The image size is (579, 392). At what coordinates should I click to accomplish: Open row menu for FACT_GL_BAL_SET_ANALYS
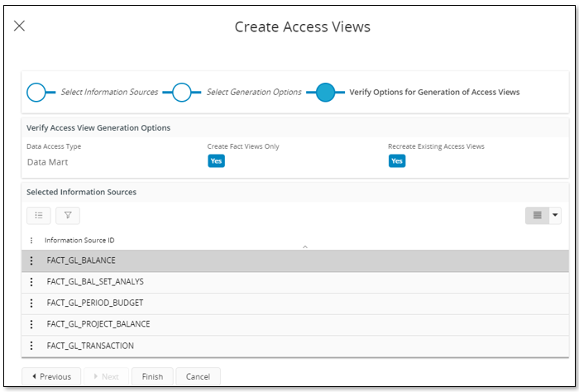31,282
